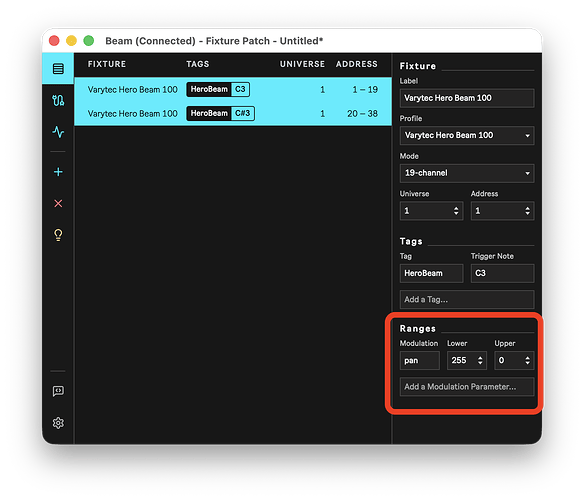The width and height of the screenshot is (584, 500).
Task: Add a new fixture with plus icon
Action: pyautogui.click(x=58, y=172)
